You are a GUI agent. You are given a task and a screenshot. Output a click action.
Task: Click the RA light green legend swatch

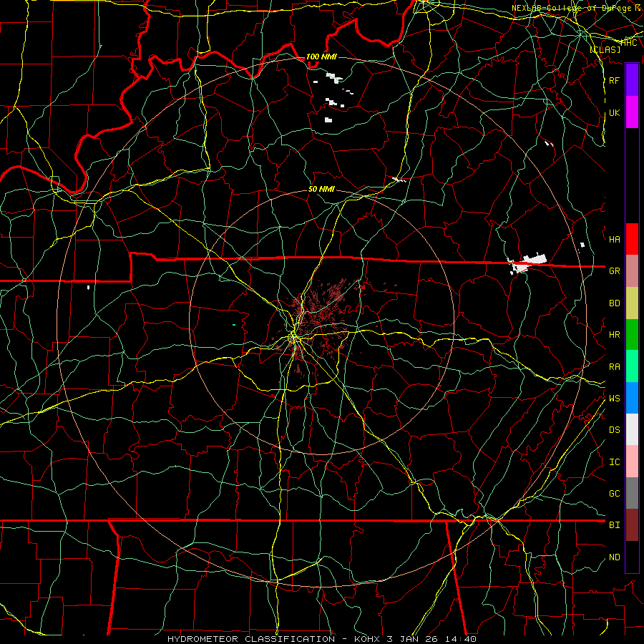(x=632, y=366)
